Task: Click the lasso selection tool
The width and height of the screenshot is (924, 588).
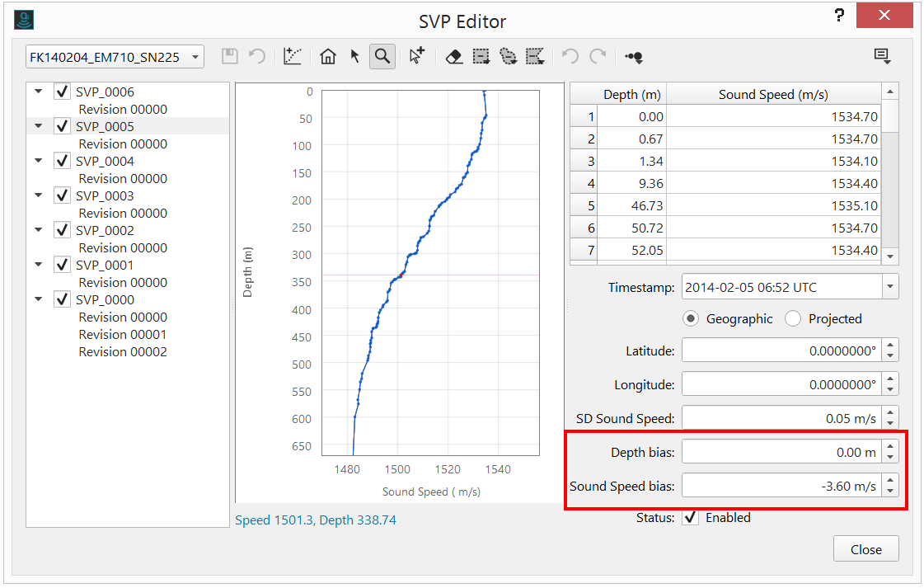Action: [508, 57]
